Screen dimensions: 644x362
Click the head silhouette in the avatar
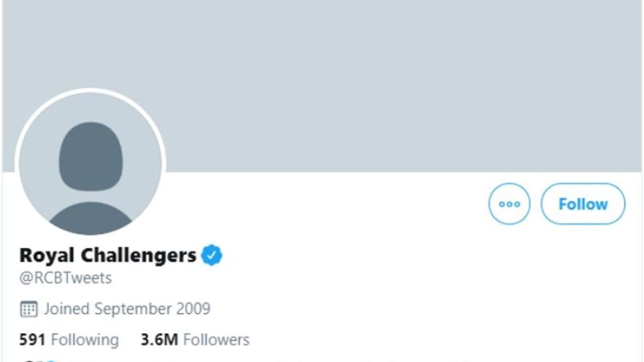tap(91, 156)
